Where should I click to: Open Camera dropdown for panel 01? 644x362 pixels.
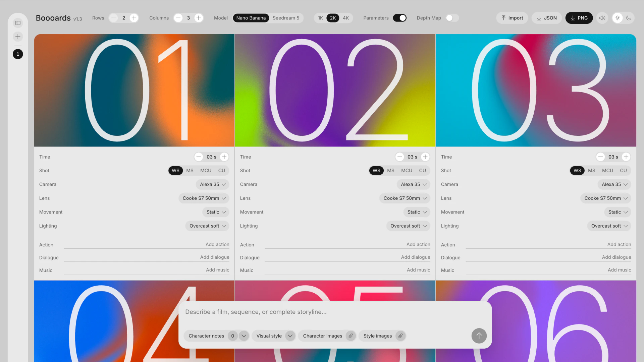point(213,184)
